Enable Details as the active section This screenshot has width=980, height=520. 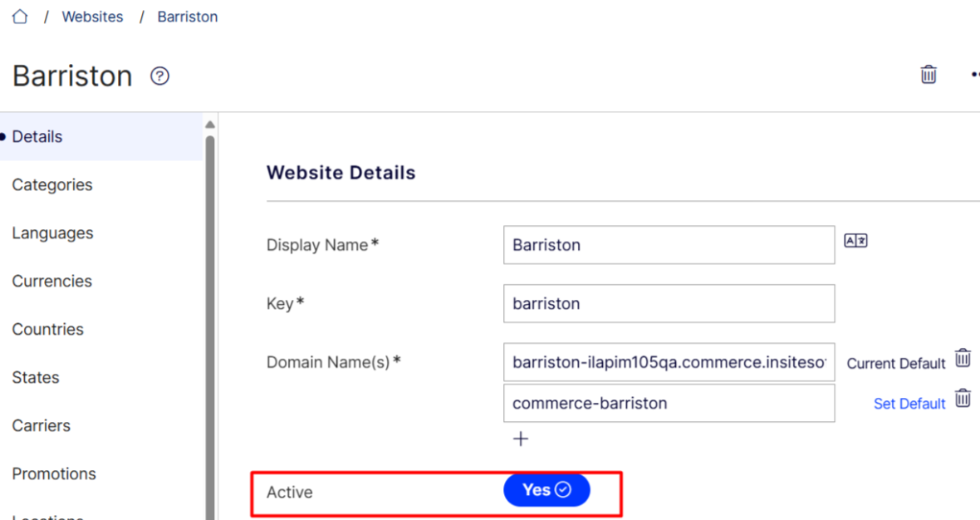click(37, 136)
